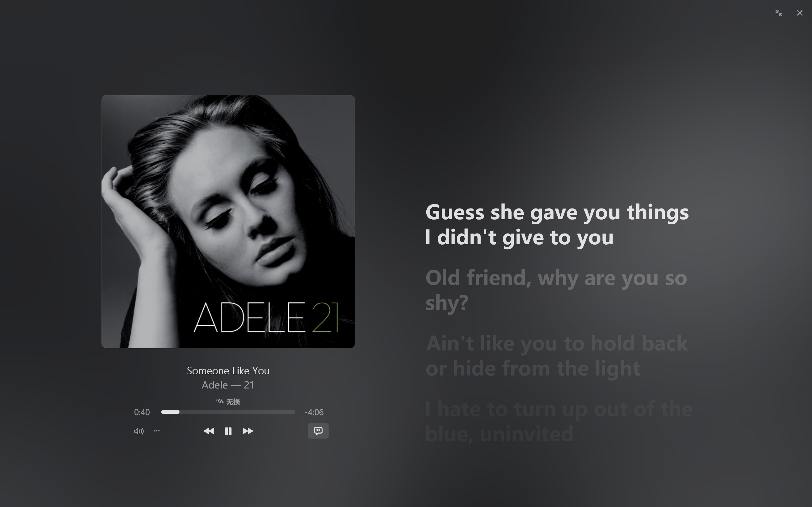Click the Adele 21 album cover

pyautogui.click(x=228, y=221)
